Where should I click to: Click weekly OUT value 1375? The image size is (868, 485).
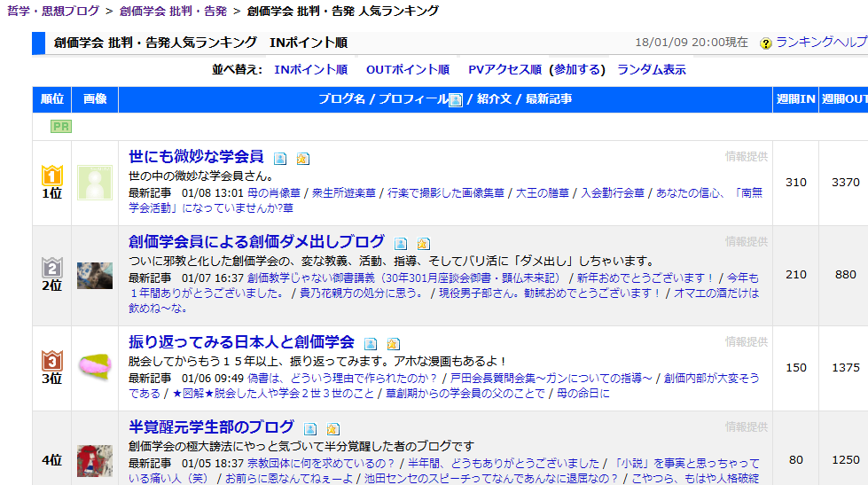pos(845,368)
